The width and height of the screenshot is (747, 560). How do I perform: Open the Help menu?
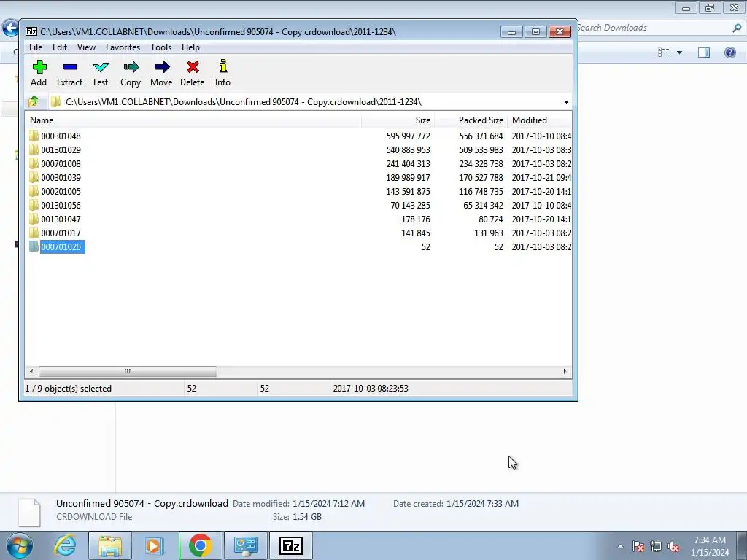pyautogui.click(x=190, y=47)
